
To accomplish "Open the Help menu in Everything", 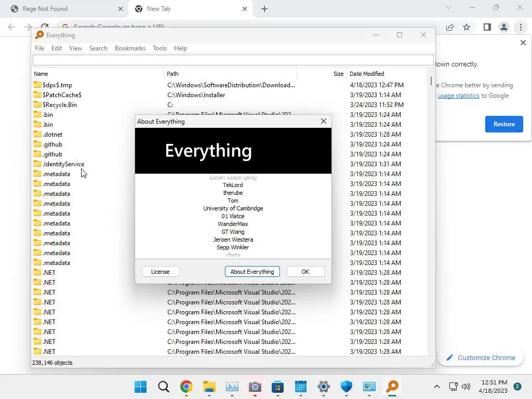I will click(x=180, y=48).
